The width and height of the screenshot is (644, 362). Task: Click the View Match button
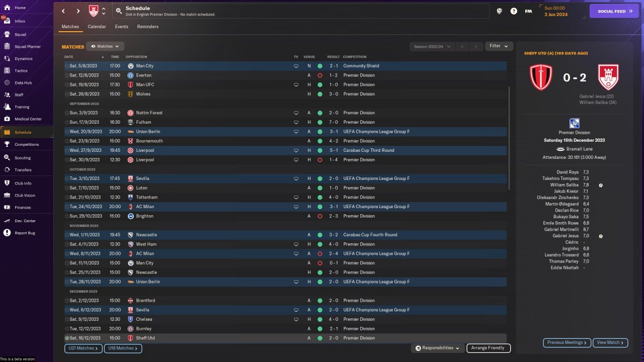pyautogui.click(x=610, y=342)
